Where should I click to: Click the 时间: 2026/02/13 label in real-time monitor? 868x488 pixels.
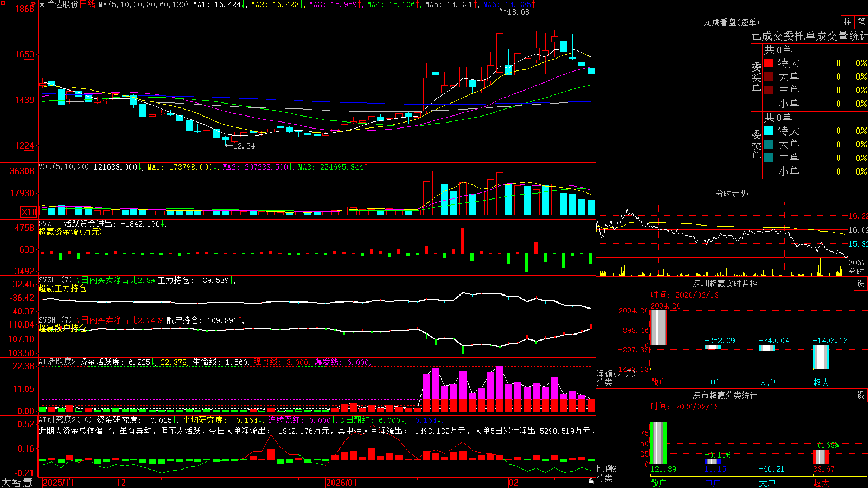coord(684,295)
